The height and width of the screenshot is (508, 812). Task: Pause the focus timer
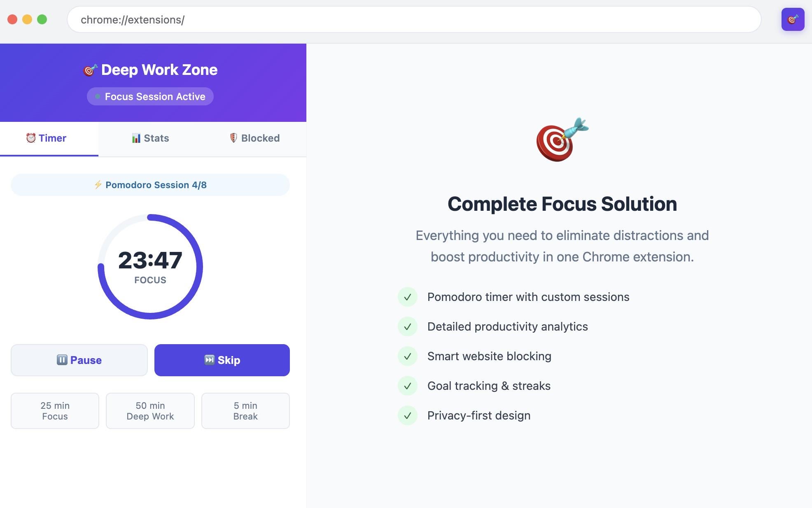click(x=79, y=360)
